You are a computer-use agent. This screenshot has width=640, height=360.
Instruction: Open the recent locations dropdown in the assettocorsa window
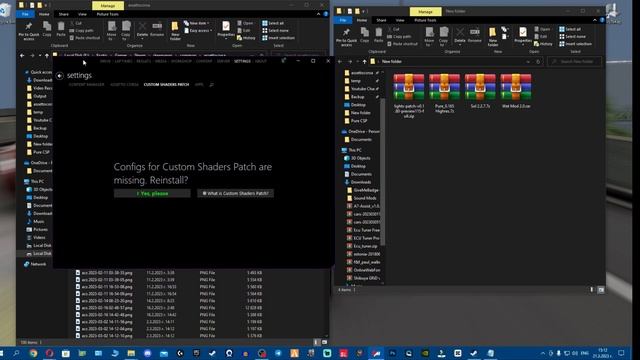40,56
